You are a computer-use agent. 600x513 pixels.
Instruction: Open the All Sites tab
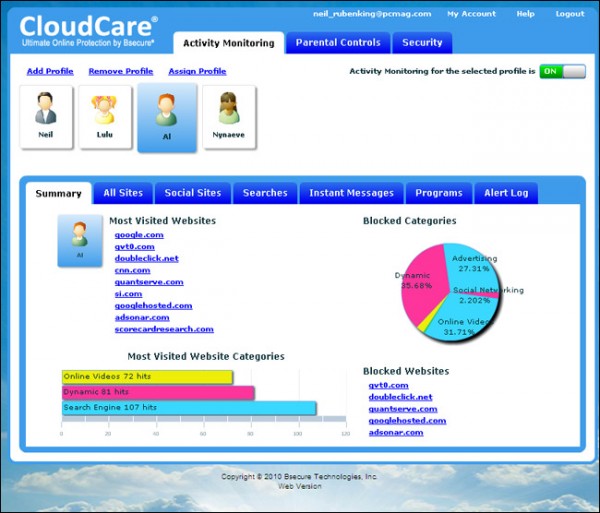click(x=123, y=193)
